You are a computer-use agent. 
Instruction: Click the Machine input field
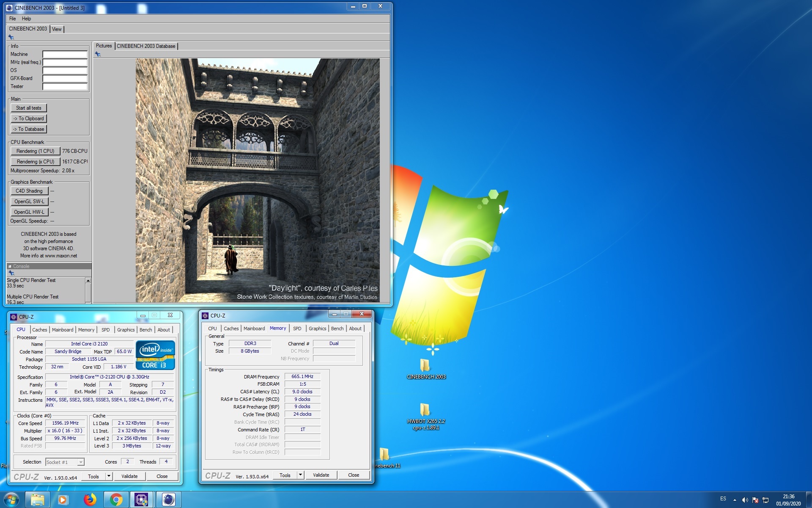pyautogui.click(x=65, y=54)
